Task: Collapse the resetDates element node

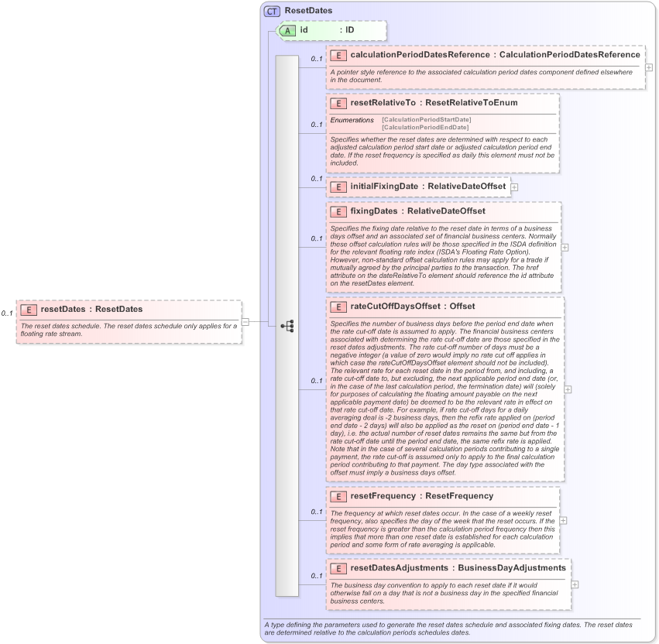Action: (245, 322)
